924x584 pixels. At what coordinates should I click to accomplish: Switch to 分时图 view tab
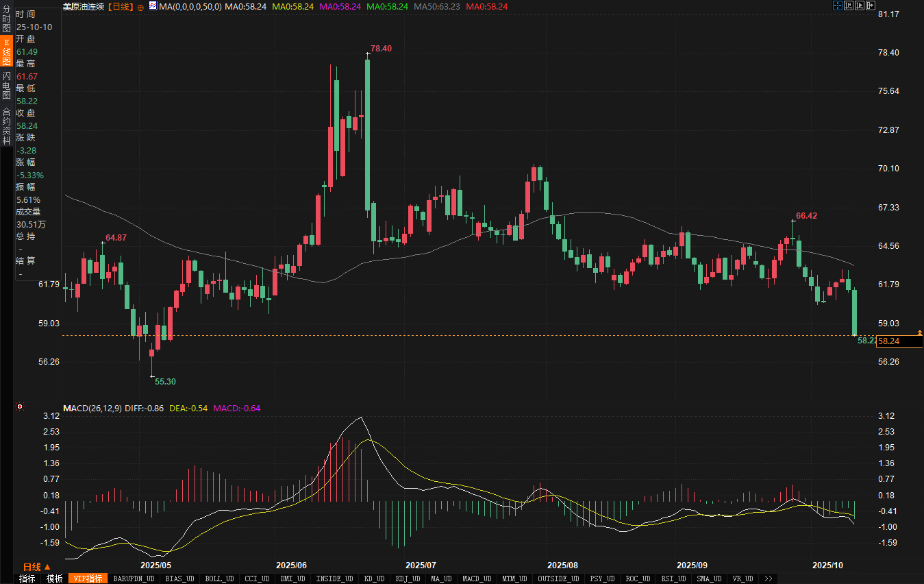point(6,19)
